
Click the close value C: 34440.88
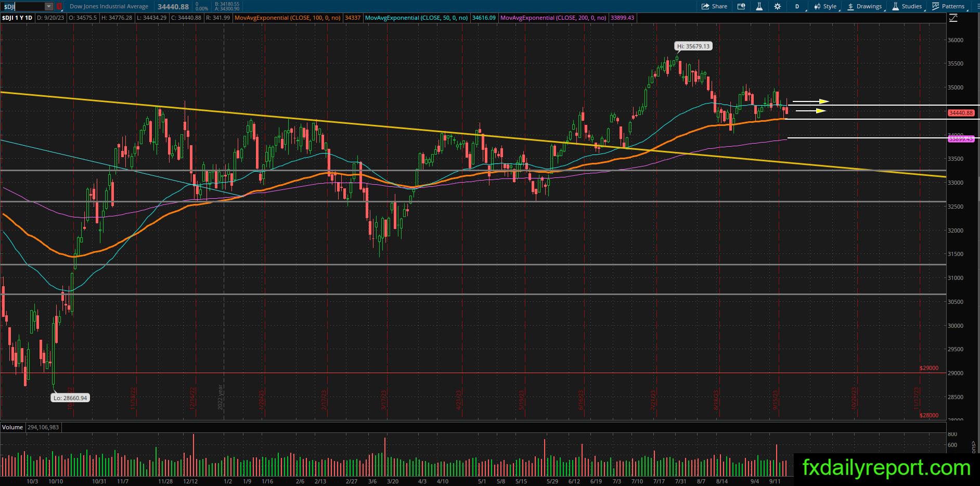(x=186, y=18)
